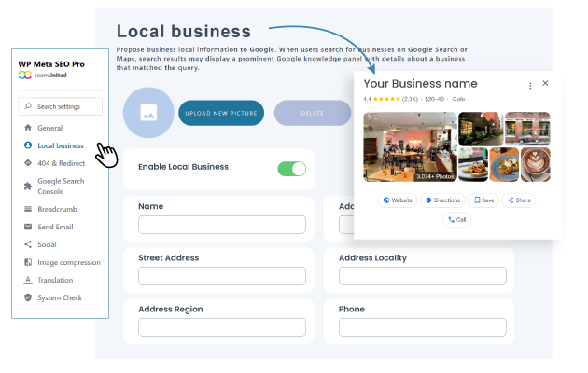Click the "WP Meta SEO Pro" title
This screenshot has width=588, height=373.
click(51, 64)
